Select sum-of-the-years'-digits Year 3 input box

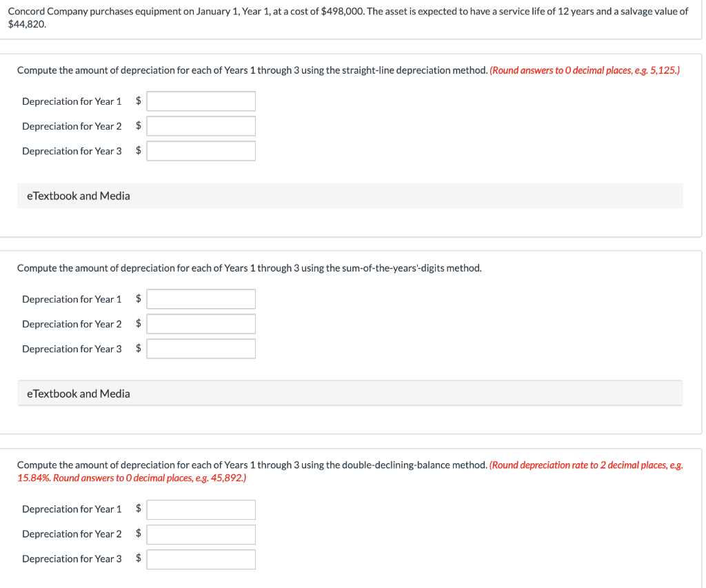[x=201, y=349]
